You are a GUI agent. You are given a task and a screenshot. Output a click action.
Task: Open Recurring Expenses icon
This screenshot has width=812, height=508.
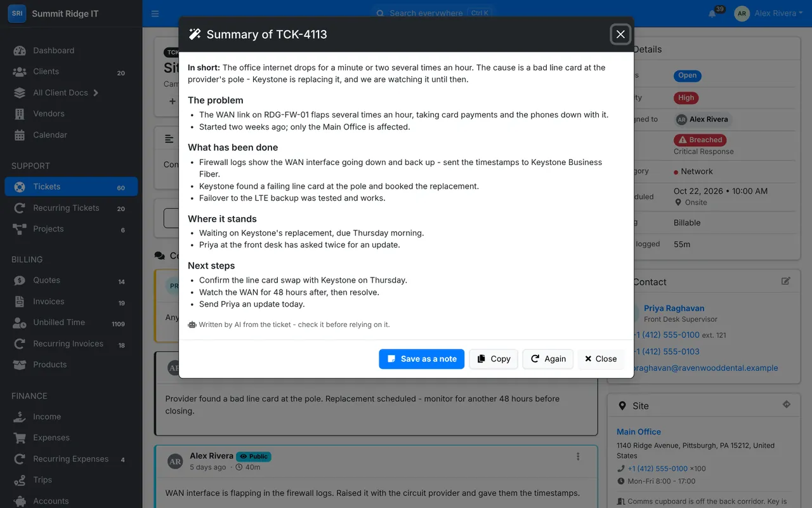(20, 459)
